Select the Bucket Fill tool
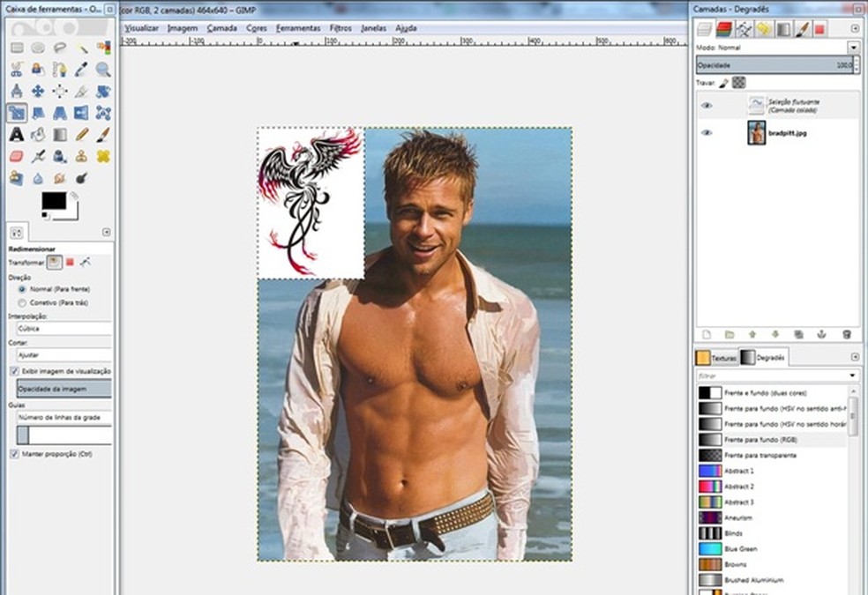868x595 pixels. pyautogui.click(x=38, y=134)
